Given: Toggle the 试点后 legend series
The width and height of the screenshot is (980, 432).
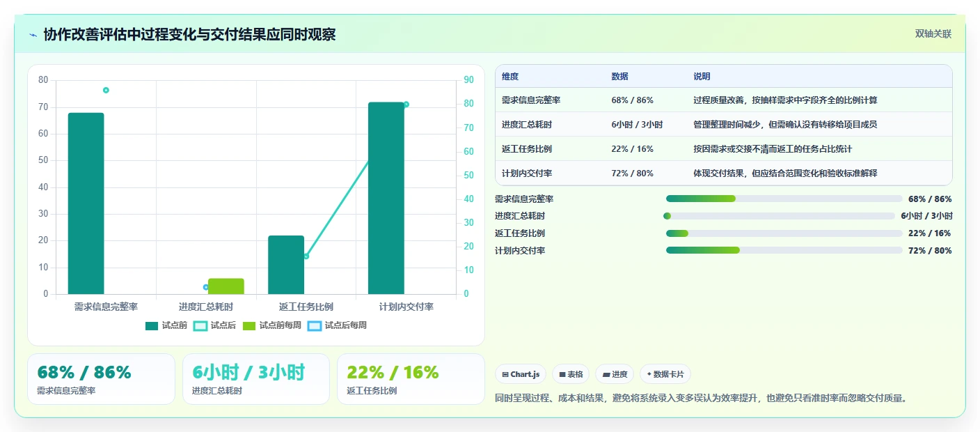Looking at the screenshot, I should point(214,325).
